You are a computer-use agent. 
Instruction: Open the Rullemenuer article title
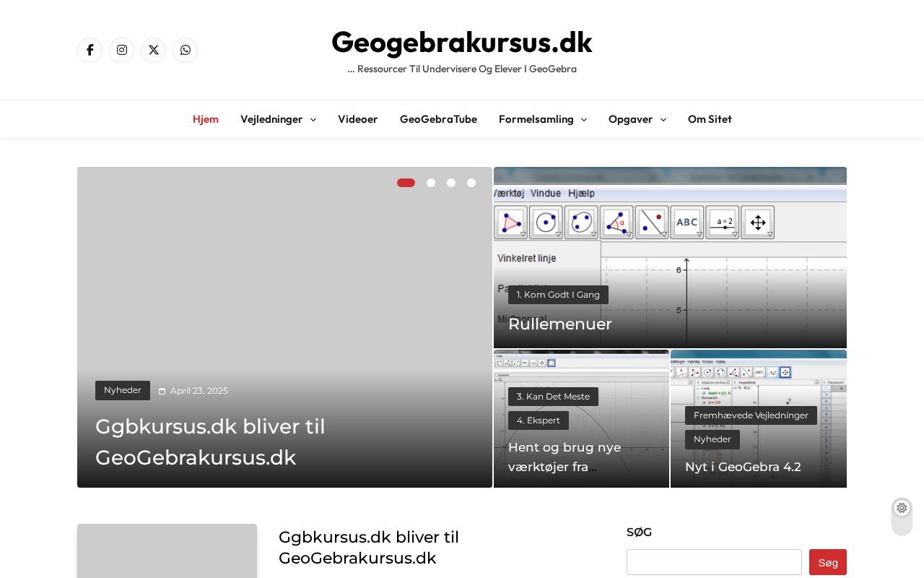point(560,324)
